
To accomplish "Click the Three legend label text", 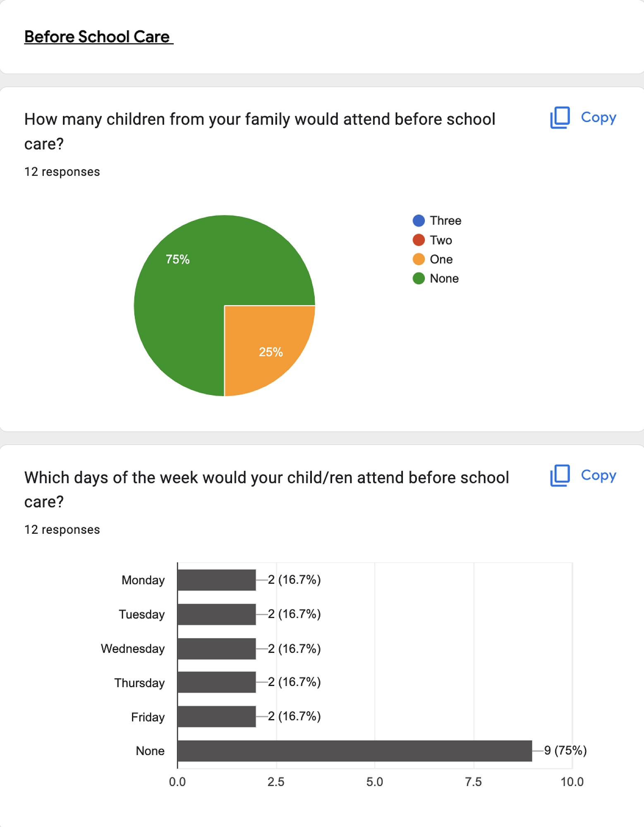I will [x=445, y=221].
